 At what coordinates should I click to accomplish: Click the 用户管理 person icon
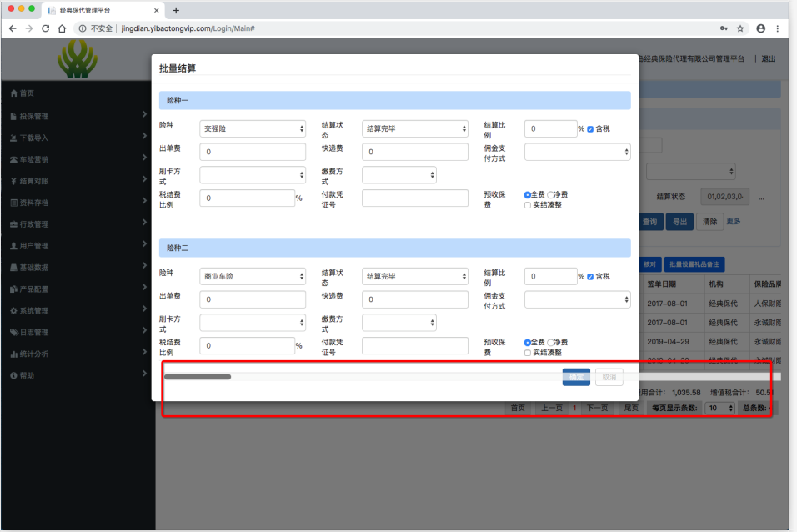[x=13, y=246]
